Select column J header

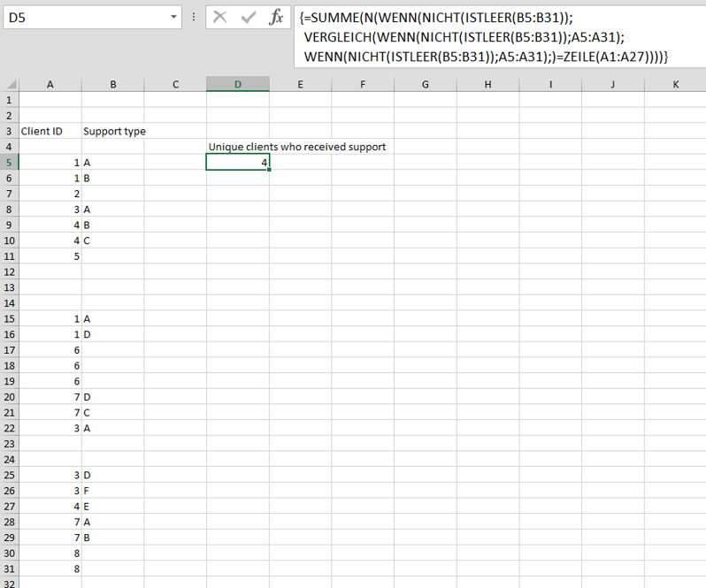(x=613, y=84)
